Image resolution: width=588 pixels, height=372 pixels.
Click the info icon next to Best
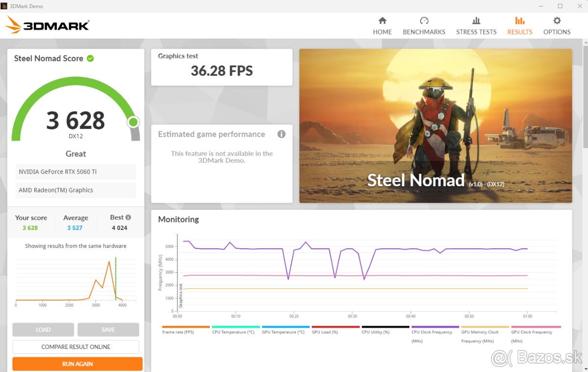[128, 217]
